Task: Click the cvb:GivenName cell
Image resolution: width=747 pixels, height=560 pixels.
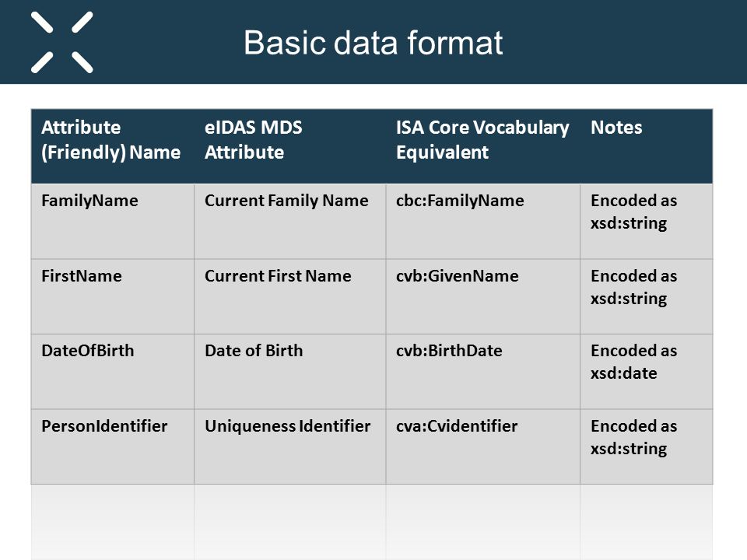Action: (483, 296)
